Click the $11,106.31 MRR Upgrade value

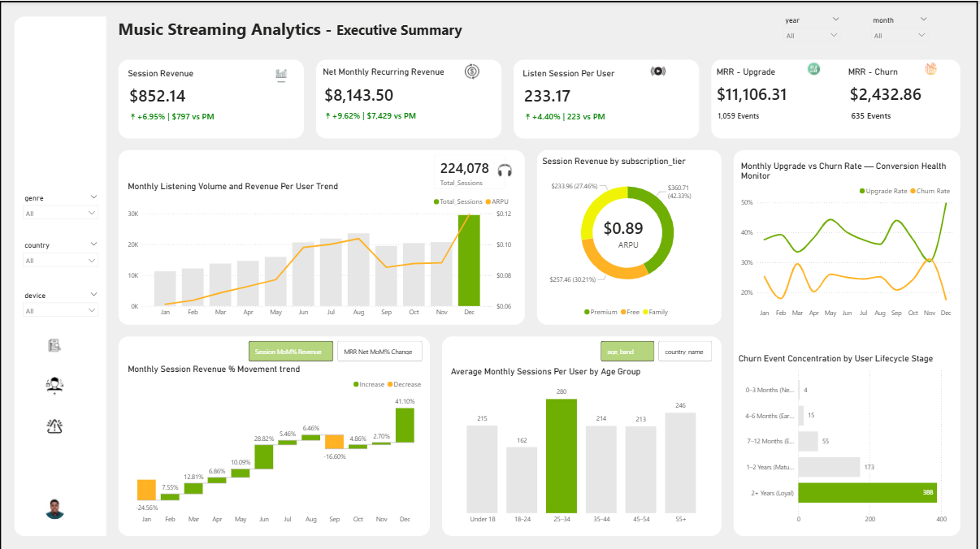click(752, 94)
